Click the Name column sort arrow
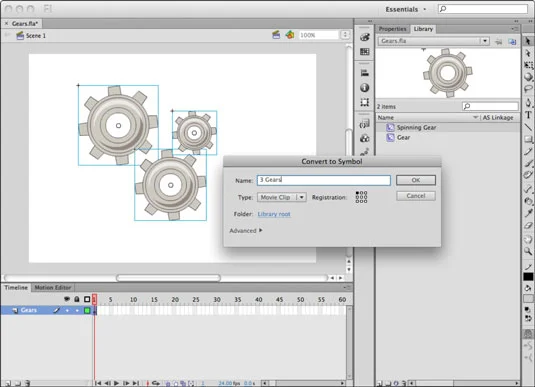 [475, 117]
